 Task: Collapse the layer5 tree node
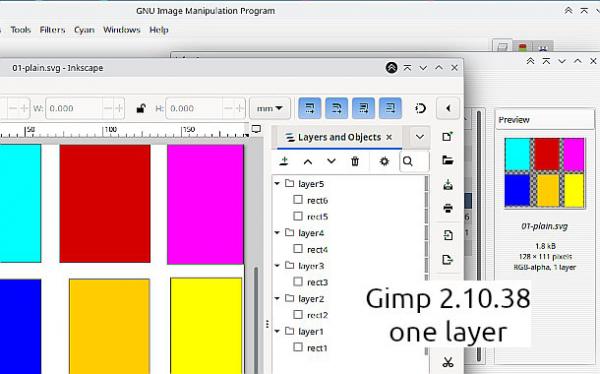[x=277, y=184]
